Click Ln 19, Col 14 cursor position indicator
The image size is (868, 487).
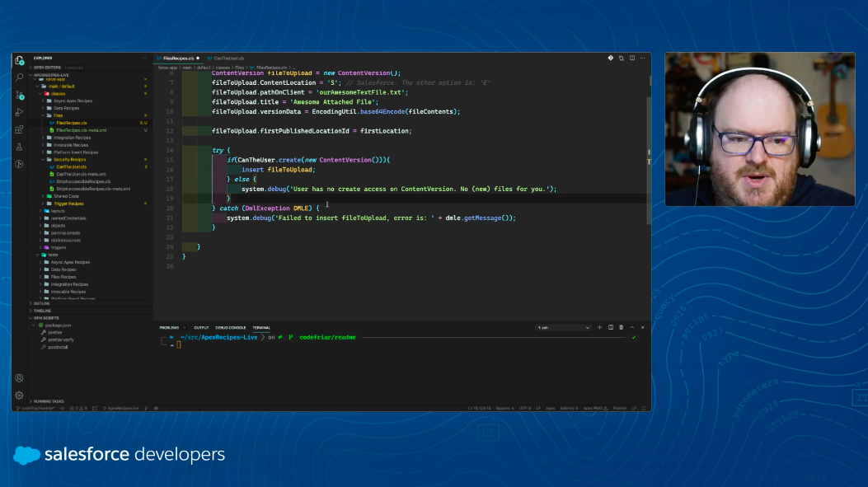tap(479, 409)
